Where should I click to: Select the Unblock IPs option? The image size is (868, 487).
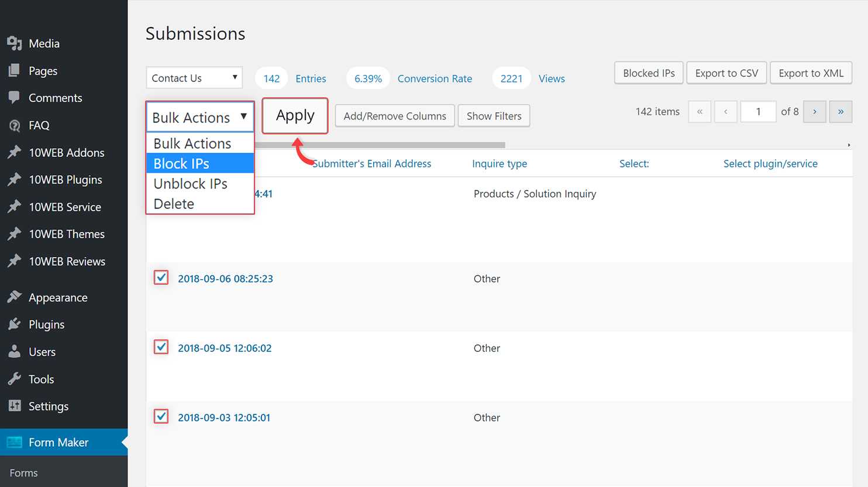pyautogui.click(x=200, y=184)
